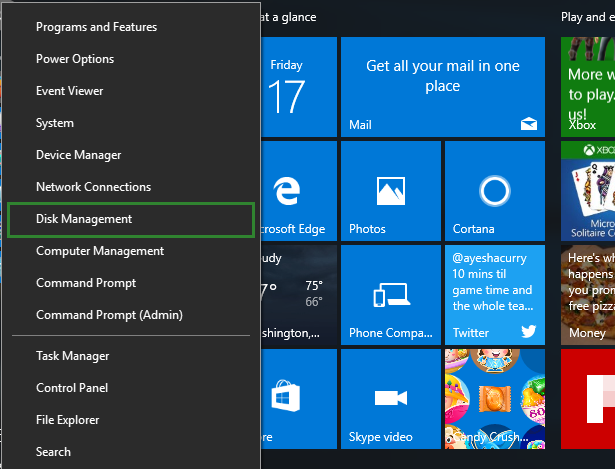Open the Friday 17 calendar tile
The image size is (615, 469).
299,87
